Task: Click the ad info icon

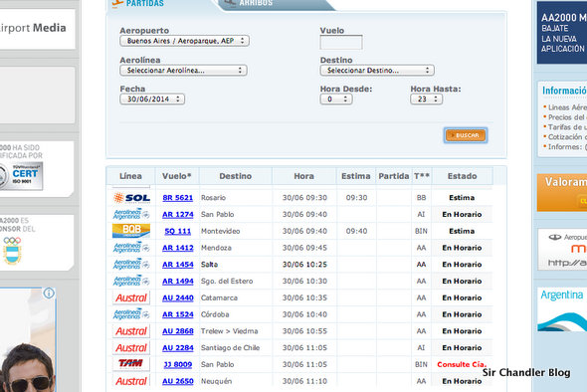Action: (x=49, y=294)
